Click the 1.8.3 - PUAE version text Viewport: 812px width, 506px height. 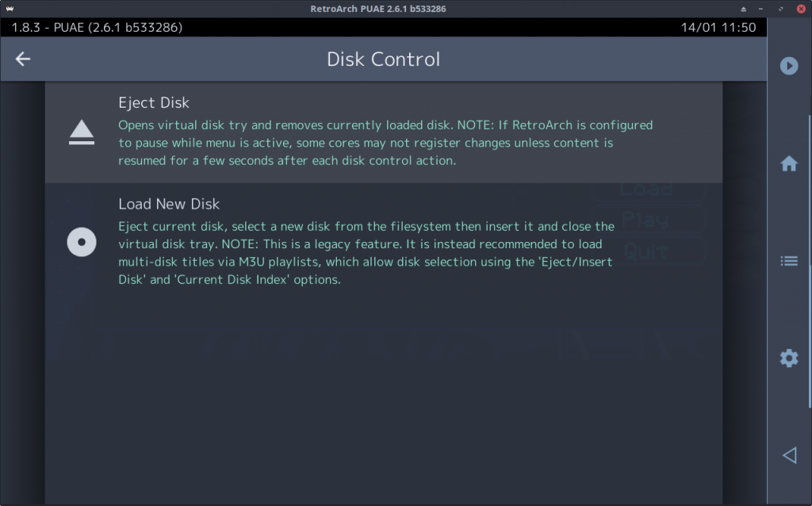coord(97,28)
